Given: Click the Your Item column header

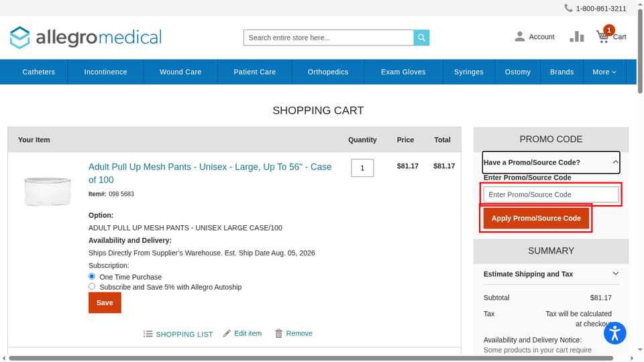Looking at the screenshot, I should (x=34, y=139).
